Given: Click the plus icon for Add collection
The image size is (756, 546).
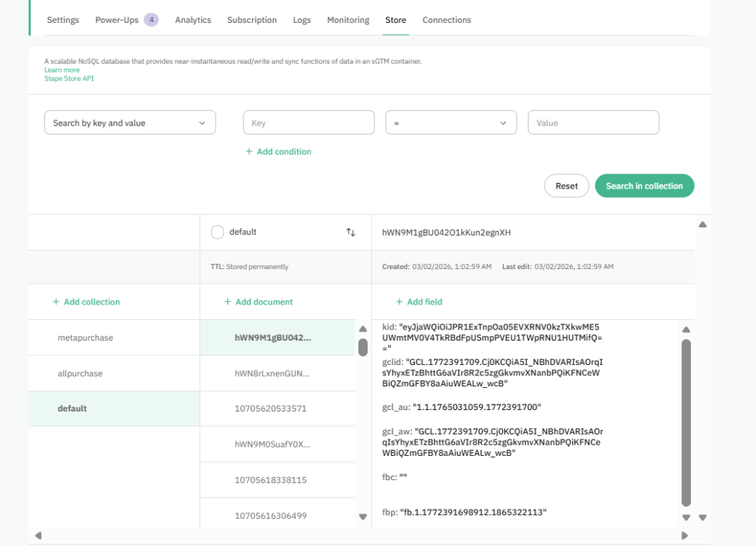Looking at the screenshot, I should coord(56,302).
